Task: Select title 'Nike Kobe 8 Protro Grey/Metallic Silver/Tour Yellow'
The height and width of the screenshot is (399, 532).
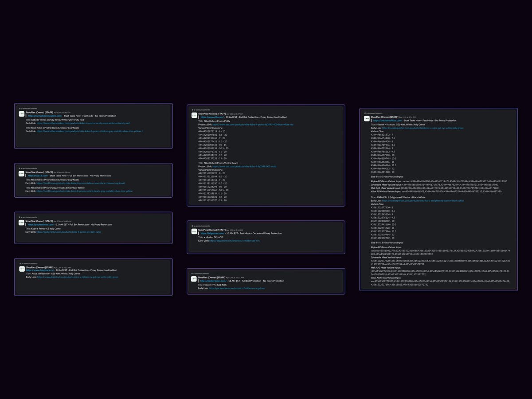Action: (x=58, y=188)
